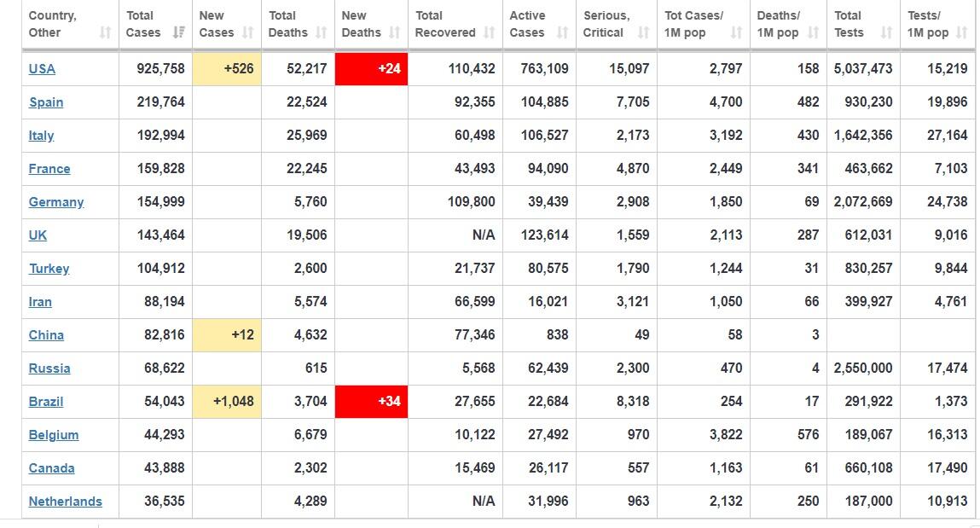The height and width of the screenshot is (528, 980).
Task: Sort by Total Cases using its sort icon
Action: (x=179, y=32)
